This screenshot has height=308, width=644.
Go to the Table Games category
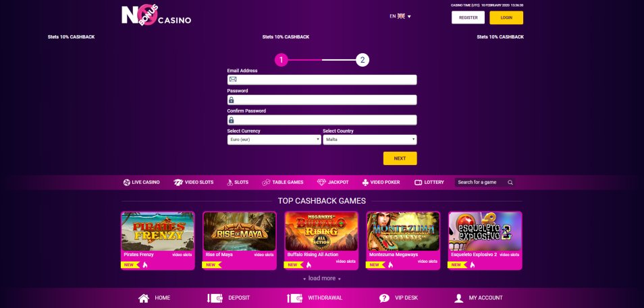click(283, 183)
